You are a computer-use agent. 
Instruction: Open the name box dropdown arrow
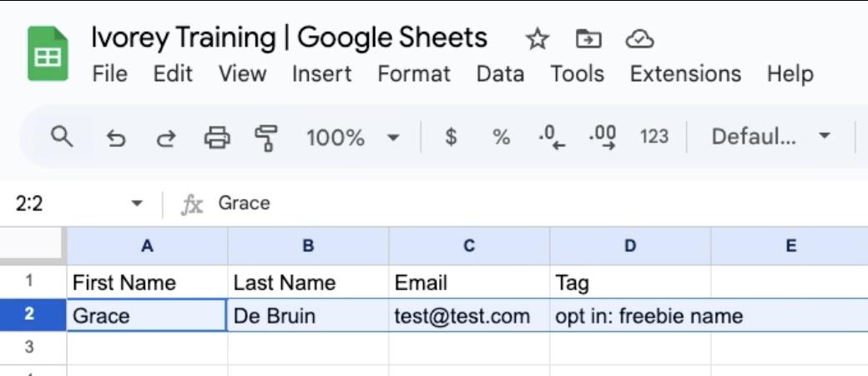click(x=137, y=203)
